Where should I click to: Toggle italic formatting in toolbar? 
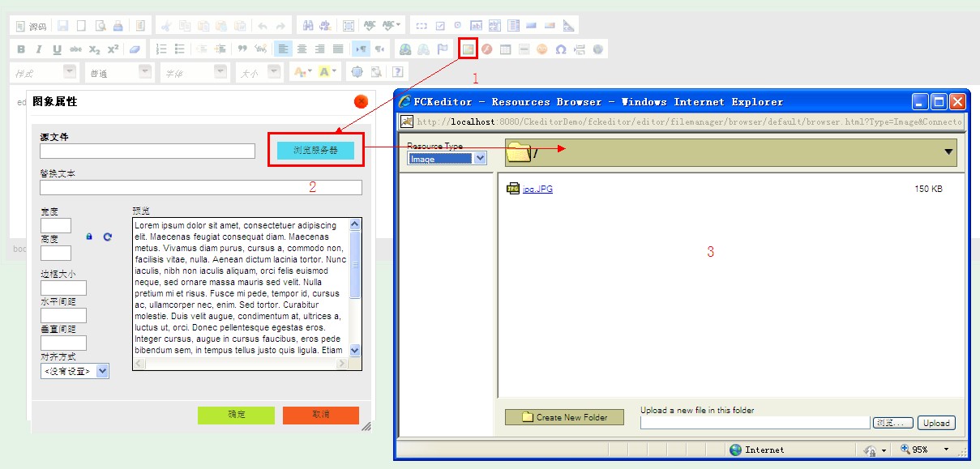[39, 49]
